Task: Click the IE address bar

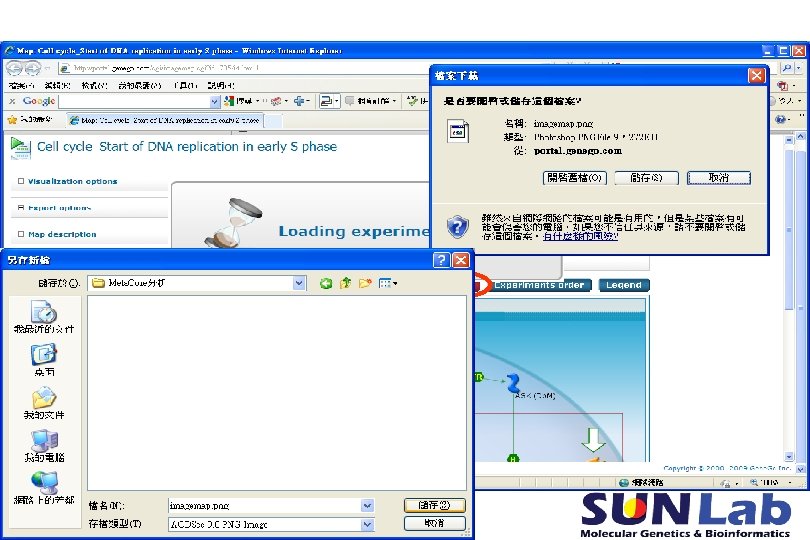Action: pyautogui.click(x=243, y=68)
